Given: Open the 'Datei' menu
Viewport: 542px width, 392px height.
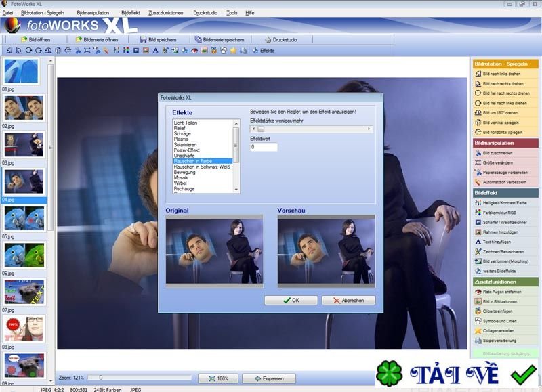Looking at the screenshot, I should 9,12.
